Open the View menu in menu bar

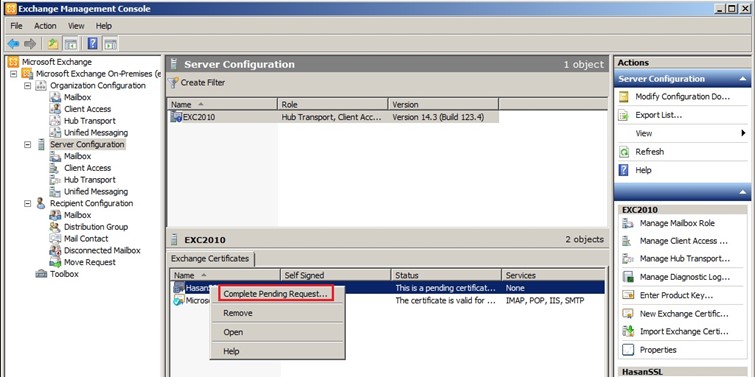[76, 26]
